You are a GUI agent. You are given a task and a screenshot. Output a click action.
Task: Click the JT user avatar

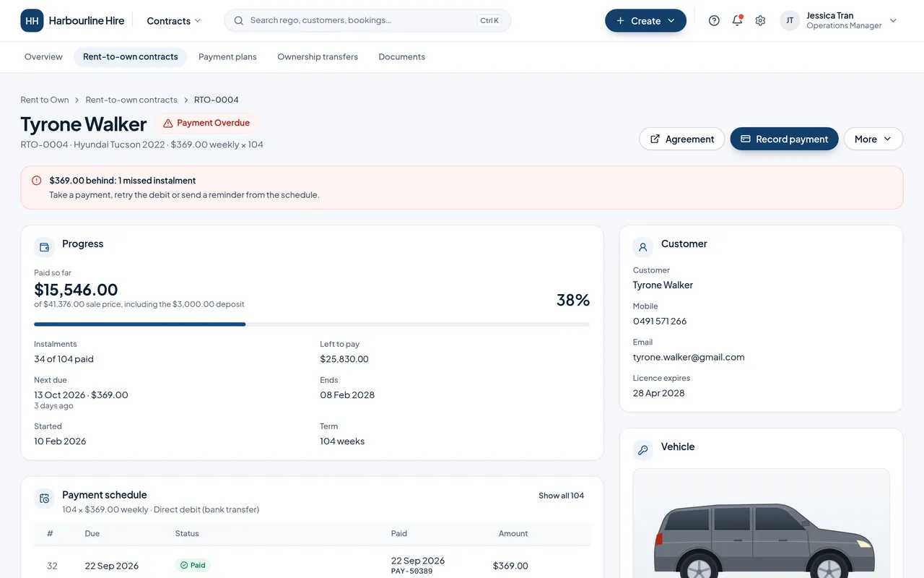click(x=790, y=21)
